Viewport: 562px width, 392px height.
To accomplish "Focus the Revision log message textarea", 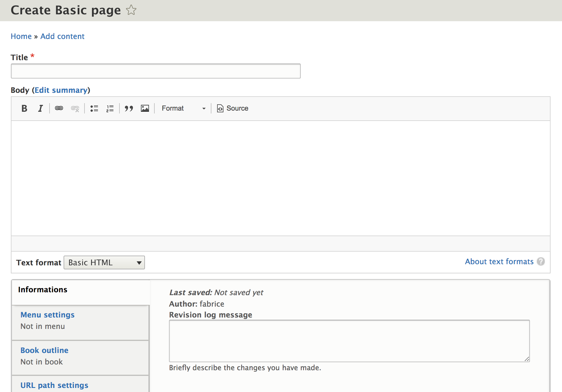I will pos(349,341).
